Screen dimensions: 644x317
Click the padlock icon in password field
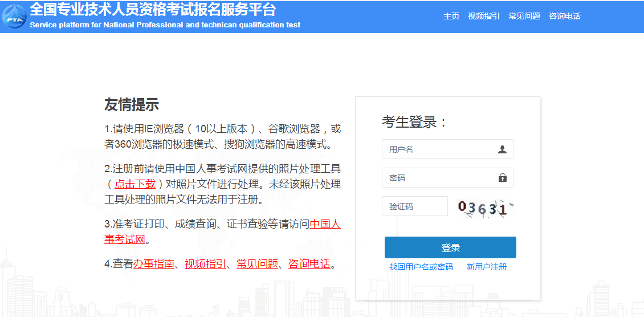click(502, 178)
